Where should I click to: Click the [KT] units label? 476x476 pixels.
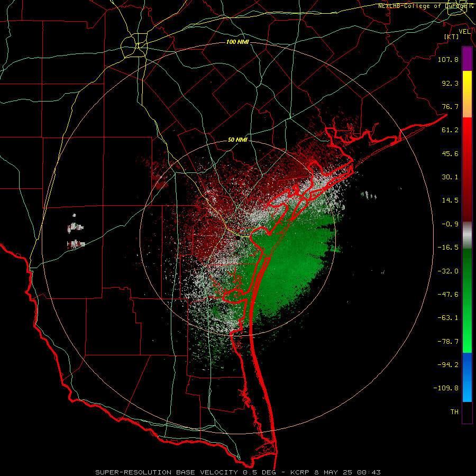point(452,36)
